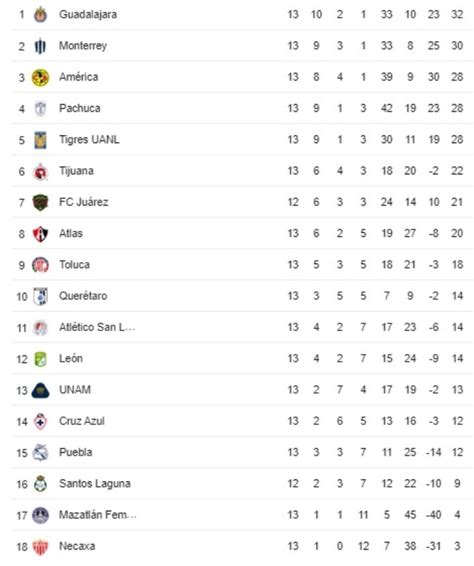Click the Santos Laguna team name

[x=95, y=484]
